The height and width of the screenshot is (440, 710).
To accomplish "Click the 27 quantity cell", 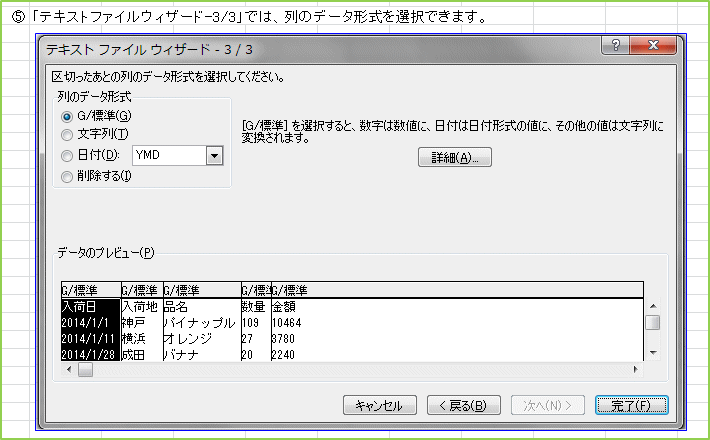I will coord(247,339).
